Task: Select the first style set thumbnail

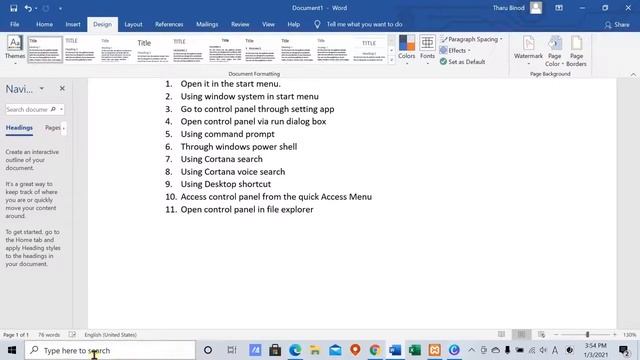Action: point(45,49)
